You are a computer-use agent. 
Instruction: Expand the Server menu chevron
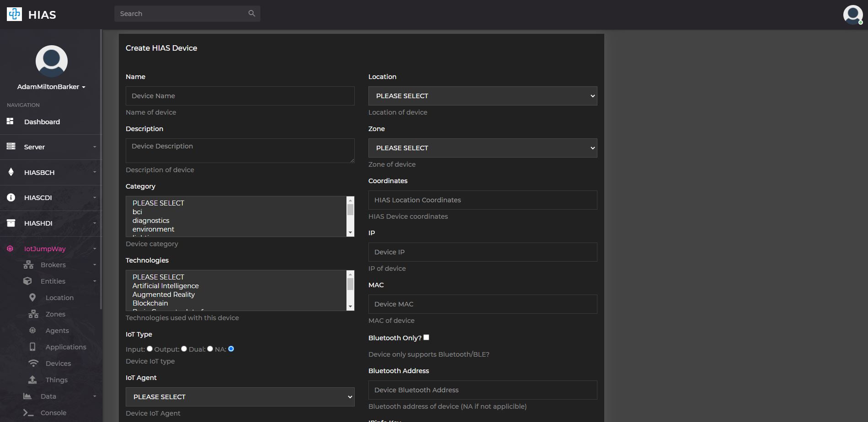pos(95,147)
